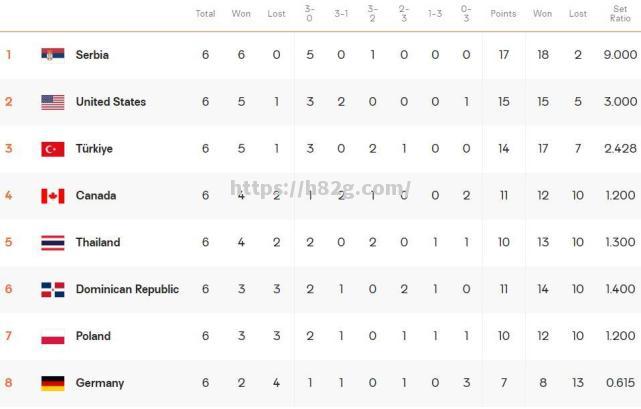Click rank number 8 in standings
The image size is (641, 409).
click(x=9, y=384)
